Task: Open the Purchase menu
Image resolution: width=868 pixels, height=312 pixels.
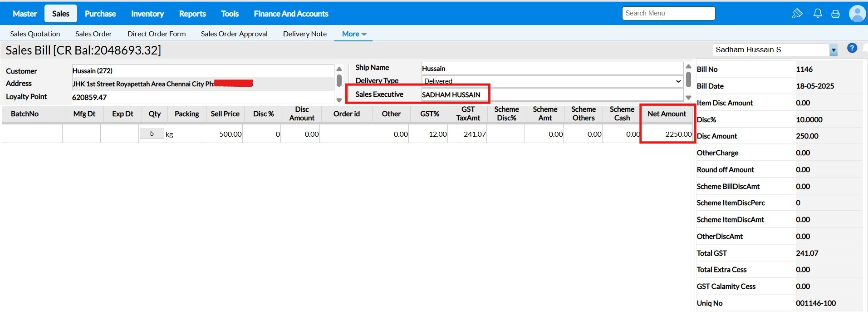Action: point(100,14)
